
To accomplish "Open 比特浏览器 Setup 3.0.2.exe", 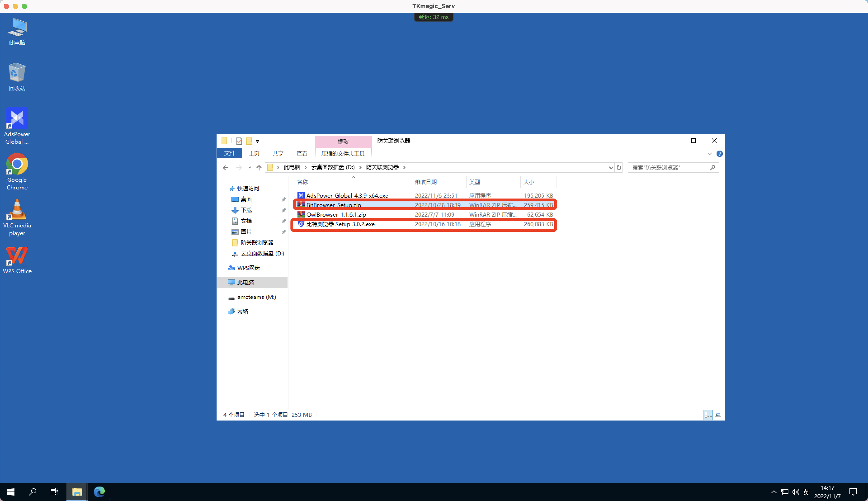I will (340, 224).
